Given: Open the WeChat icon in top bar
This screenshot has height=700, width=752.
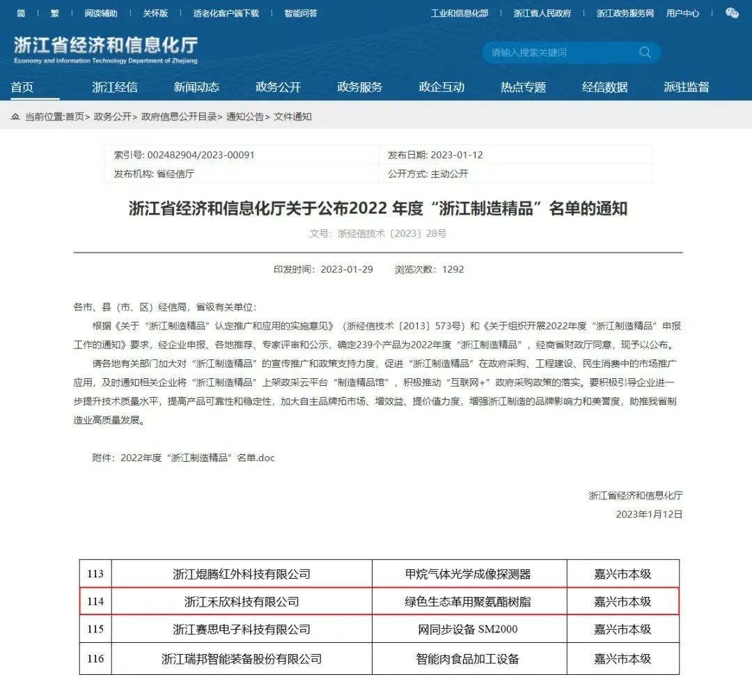Looking at the screenshot, I should [x=732, y=13].
